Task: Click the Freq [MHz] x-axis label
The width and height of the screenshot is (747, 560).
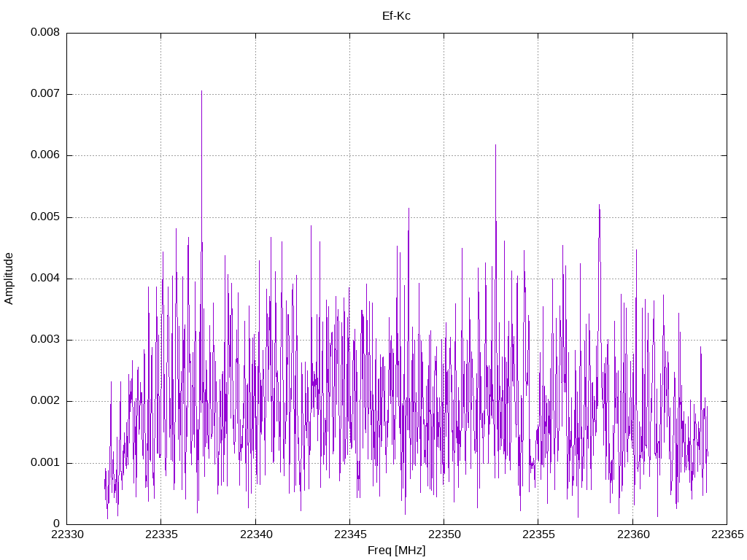Action: [396, 551]
